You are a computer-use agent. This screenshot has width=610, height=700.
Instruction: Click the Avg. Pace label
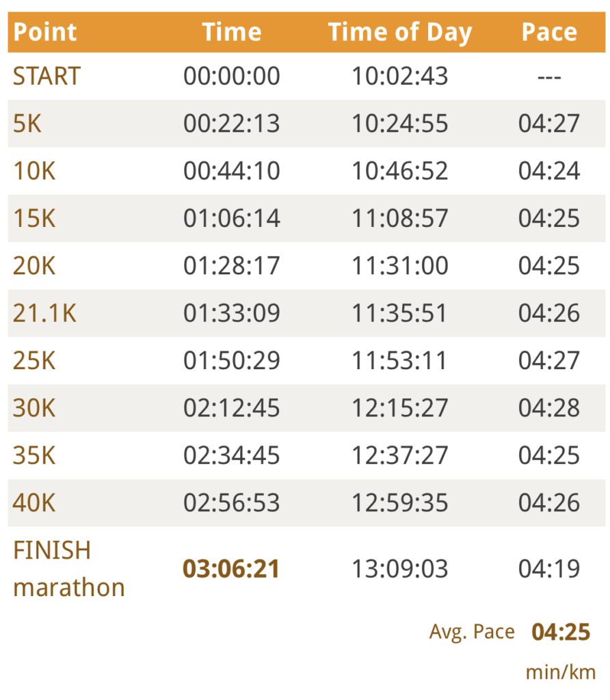pyautogui.click(x=472, y=632)
